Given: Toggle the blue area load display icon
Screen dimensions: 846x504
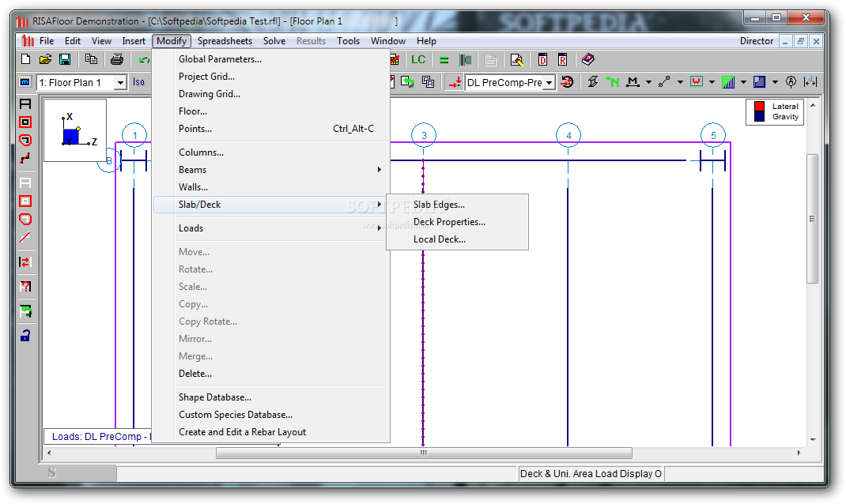Looking at the screenshot, I should tap(759, 82).
